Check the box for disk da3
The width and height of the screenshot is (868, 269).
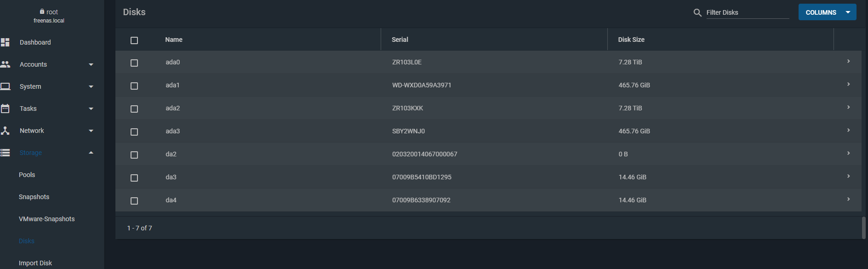coord(134,178)
